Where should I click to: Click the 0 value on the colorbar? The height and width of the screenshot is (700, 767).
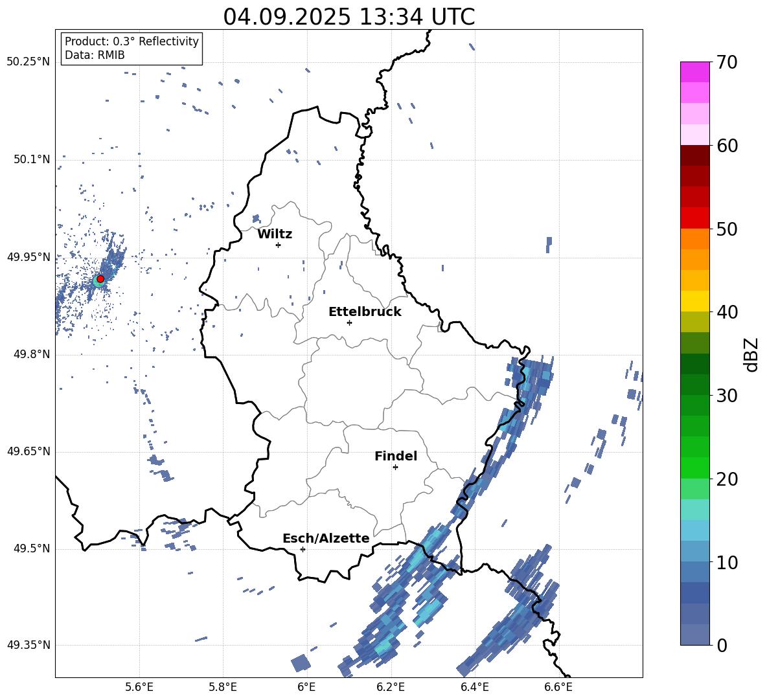click(x=722, y=646)
